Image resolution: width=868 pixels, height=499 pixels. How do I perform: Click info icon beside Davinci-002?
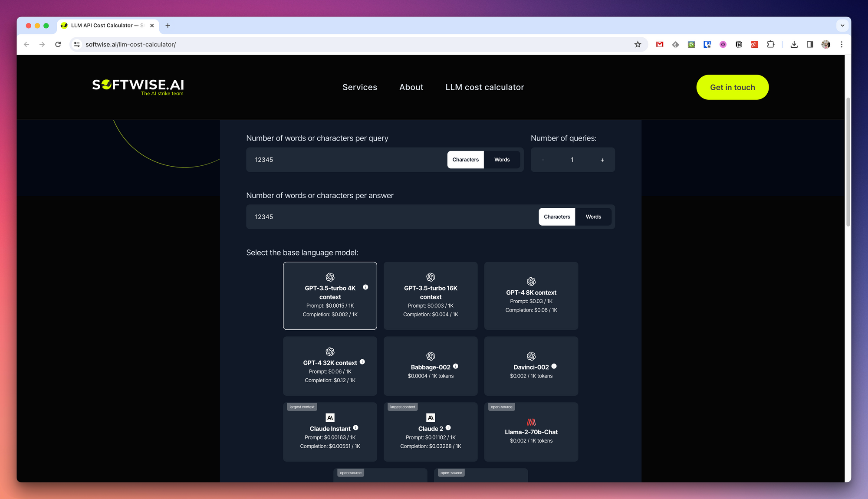coord(554,366)
